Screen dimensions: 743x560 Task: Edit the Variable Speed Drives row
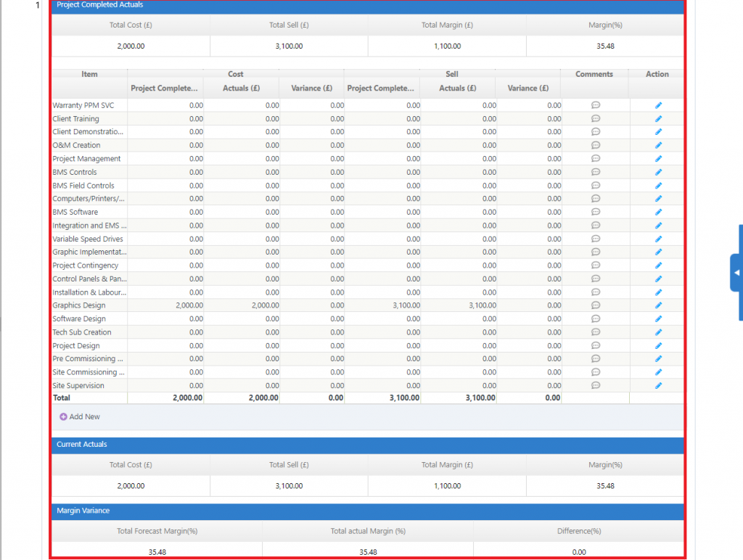[658, 239]
